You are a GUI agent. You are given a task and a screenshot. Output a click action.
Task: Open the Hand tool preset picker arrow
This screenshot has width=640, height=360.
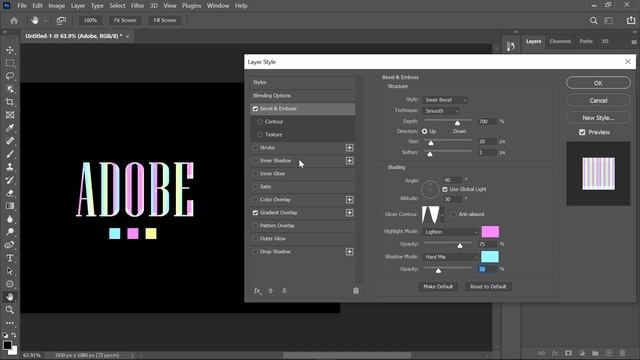click(45, 20)
